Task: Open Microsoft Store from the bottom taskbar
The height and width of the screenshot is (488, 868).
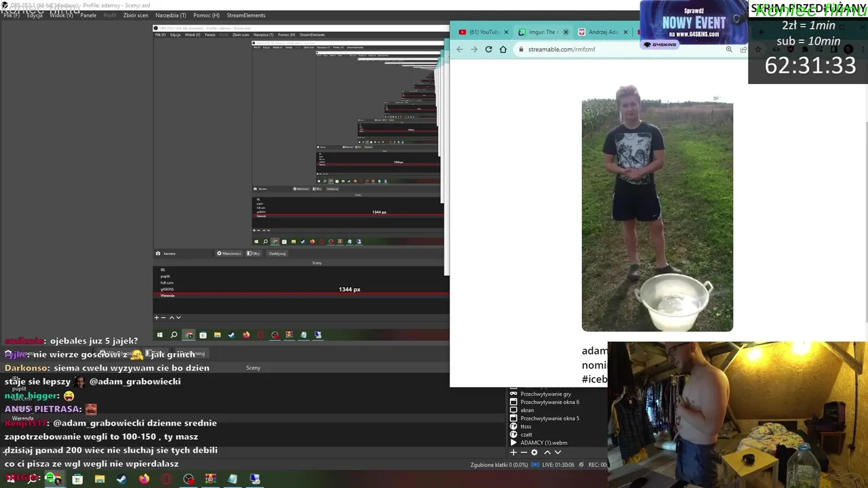Action: tap(77, 479)
